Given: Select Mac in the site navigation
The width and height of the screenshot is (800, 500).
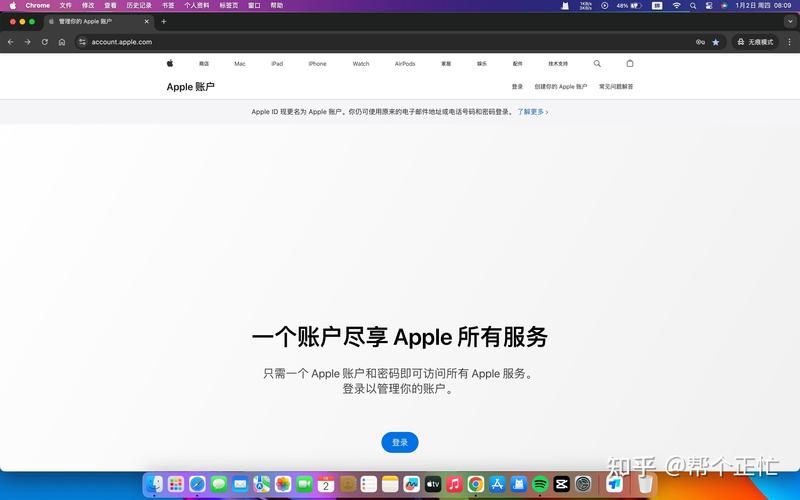Looking at the screenshot, I should tap(240, 64).
